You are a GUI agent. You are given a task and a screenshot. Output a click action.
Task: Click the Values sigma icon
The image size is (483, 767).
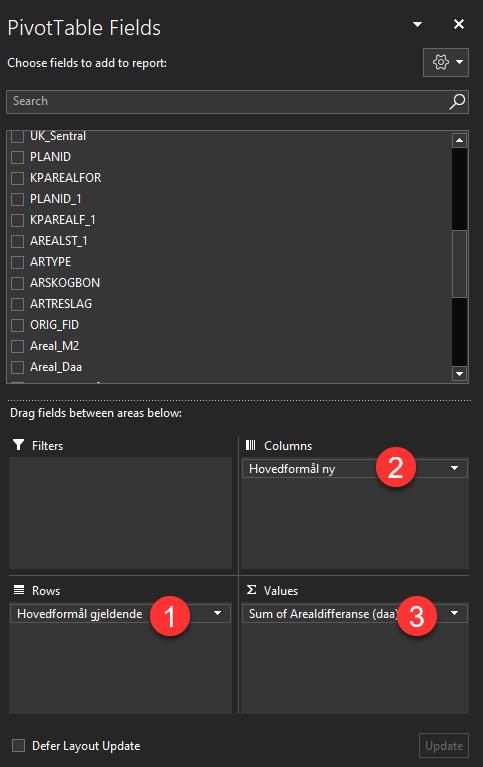(251, 589)
